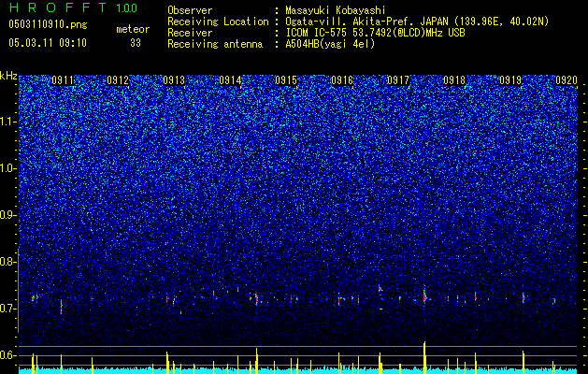The width and height of the screenshot is (588, 374).
Task: Click the 0.7 frequency axis label
Action: [8, 309]
